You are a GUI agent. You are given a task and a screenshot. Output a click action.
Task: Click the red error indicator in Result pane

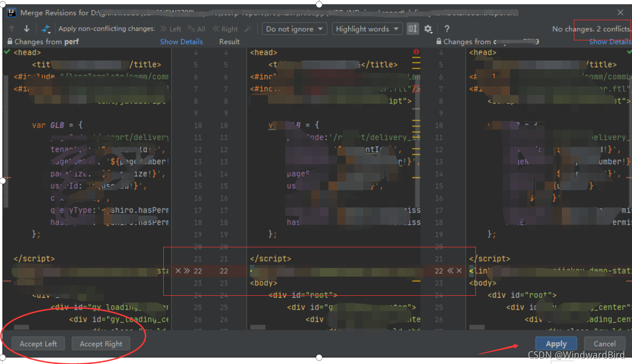pyautogui.click(x=416, y=52)
